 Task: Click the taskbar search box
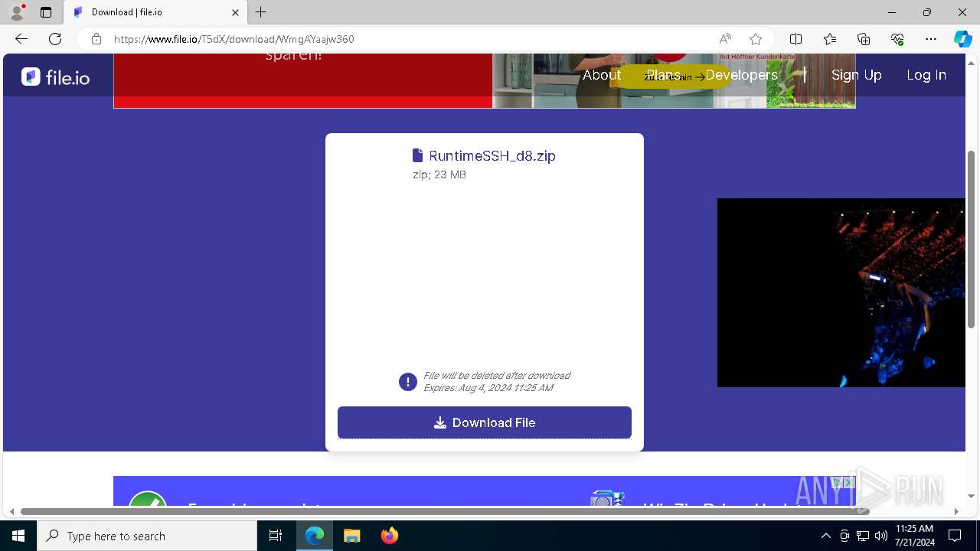tap(147, 536)
